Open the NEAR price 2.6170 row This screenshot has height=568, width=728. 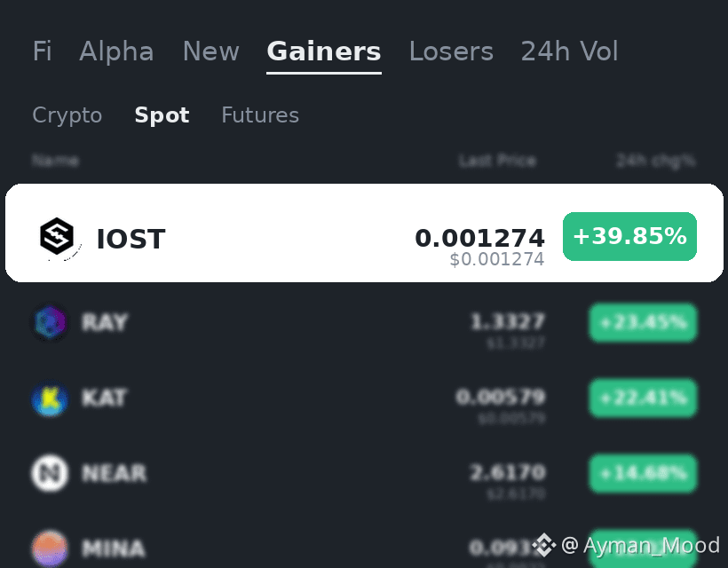[364, 473]
